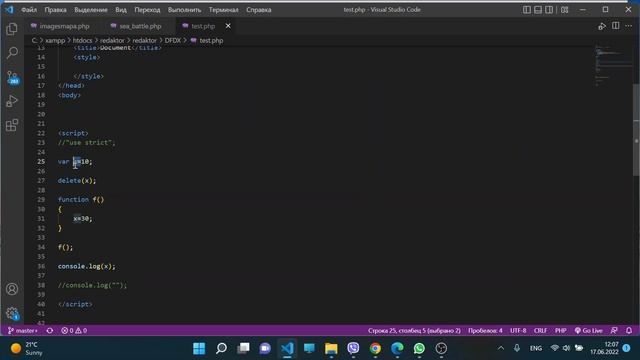This screenshot has height=360, width=640.
Task: Click xampp in the breadcrumb path
Action: click(55, 40)
